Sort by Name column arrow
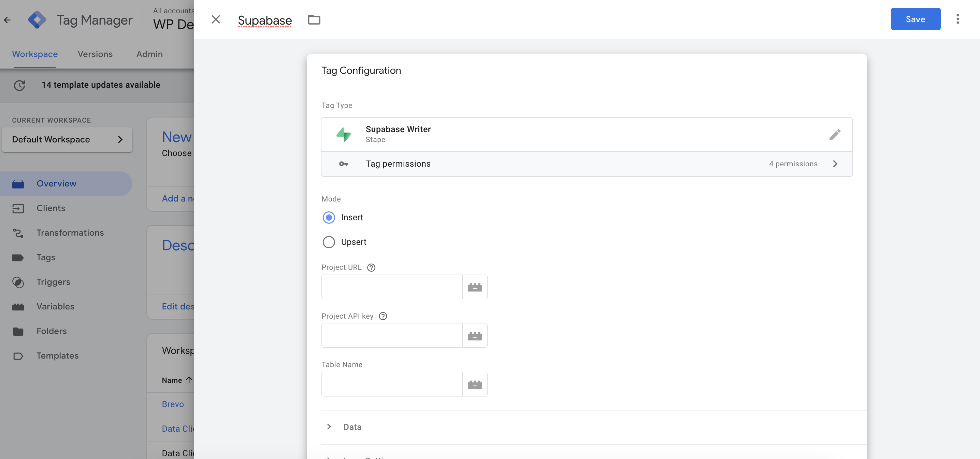The height and width of the screenshot is (459, 980). pos(189,380)
